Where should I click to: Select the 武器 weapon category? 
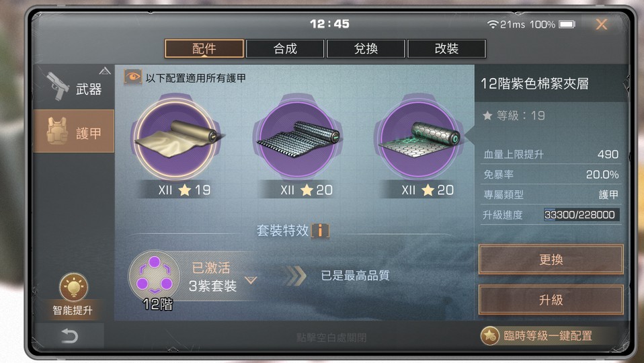[x=73, y=87]
